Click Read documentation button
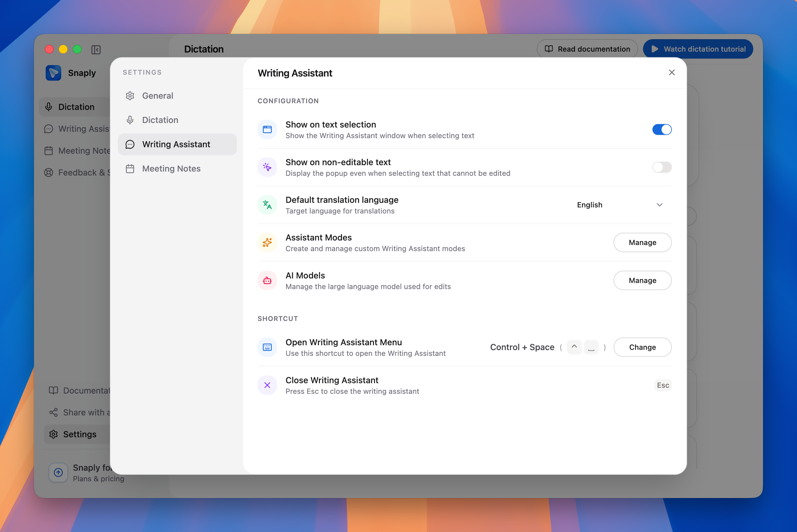Viewport: 797px width, 532px height. click(x=587, y=49)
